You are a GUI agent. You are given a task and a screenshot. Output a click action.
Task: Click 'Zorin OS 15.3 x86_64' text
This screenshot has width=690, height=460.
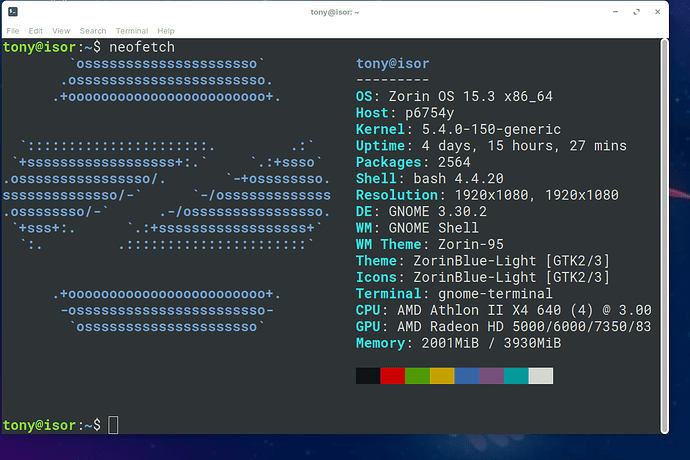pyautogui.click(x=470, y=96)
